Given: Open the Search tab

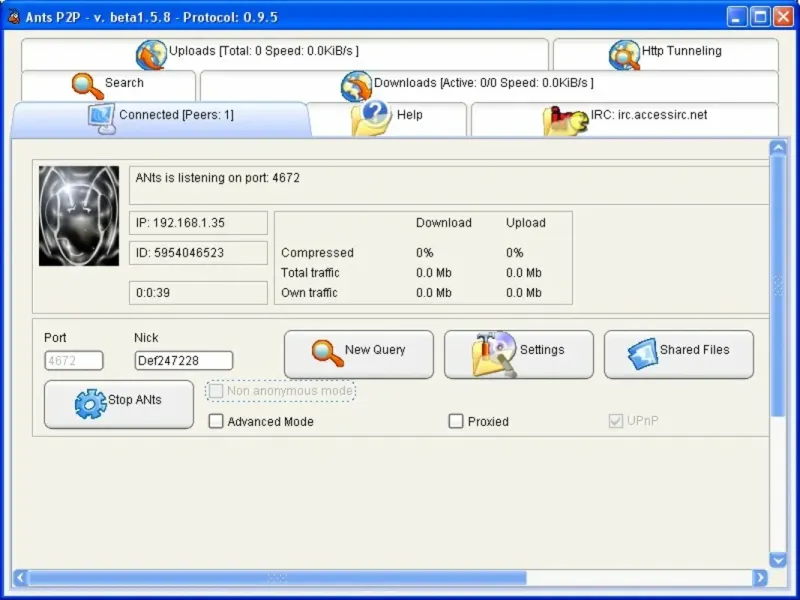Looking at the screenshot, I should [108, 86].
